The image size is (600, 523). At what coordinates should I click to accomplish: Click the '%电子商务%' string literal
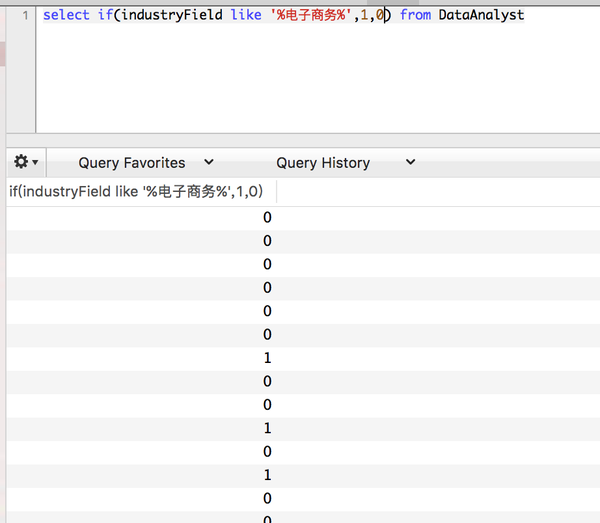[309, 16]
